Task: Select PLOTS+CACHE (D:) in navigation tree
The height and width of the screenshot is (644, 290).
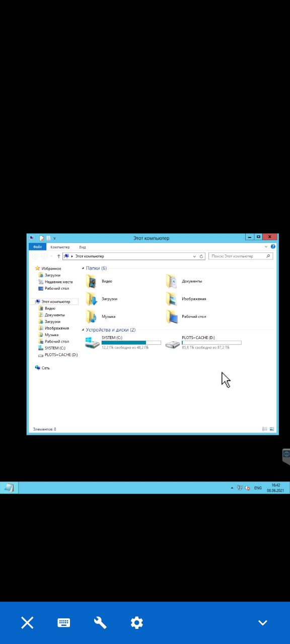Action: click(x=58, y=355)
